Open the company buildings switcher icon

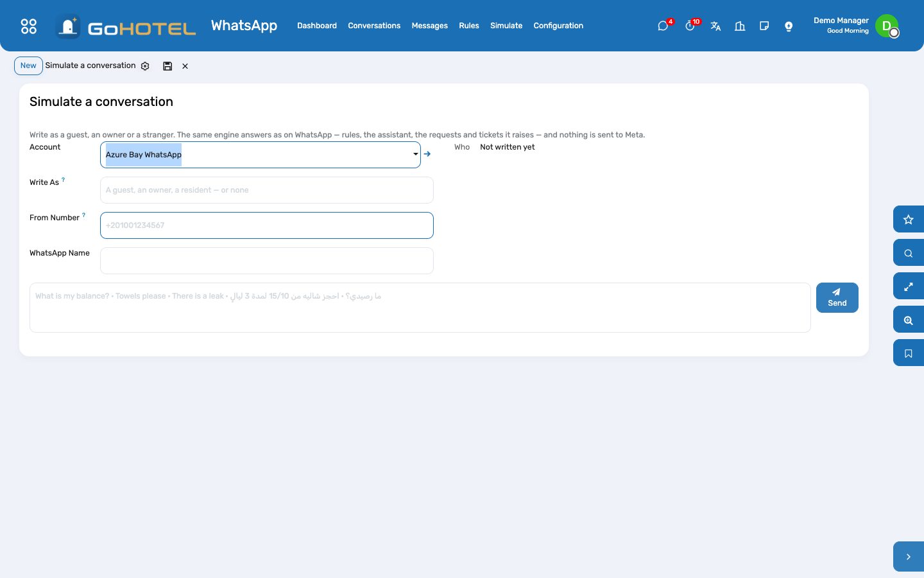[740, 26]
